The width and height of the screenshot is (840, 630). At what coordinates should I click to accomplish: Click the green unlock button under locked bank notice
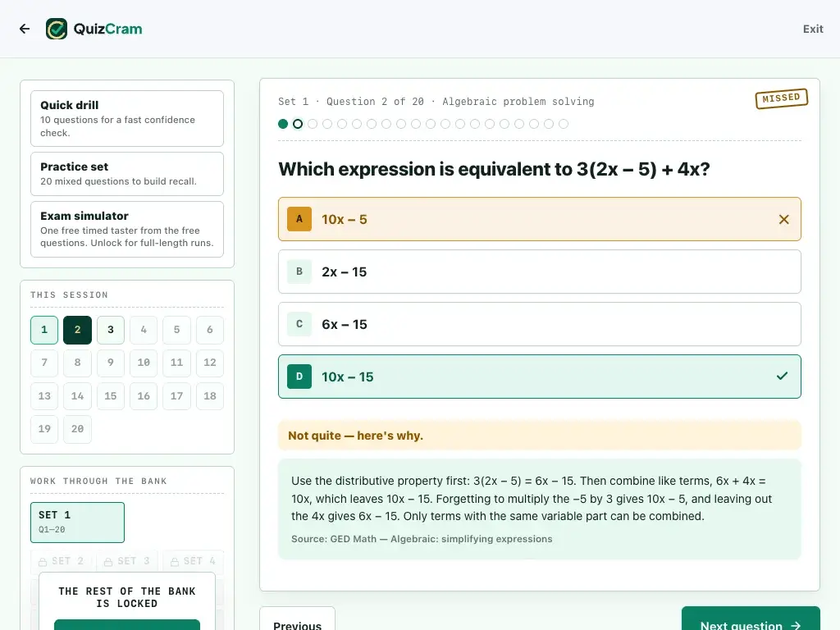pyautogui.click(x=127, y=624)
